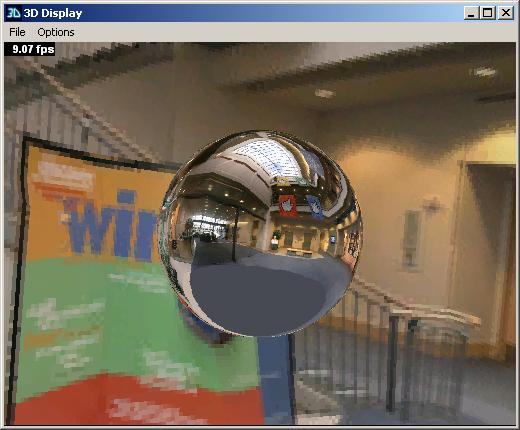This screenshot has width=520, height=430.
Task: Close the 3D Display window
Action: coord(506,13)
